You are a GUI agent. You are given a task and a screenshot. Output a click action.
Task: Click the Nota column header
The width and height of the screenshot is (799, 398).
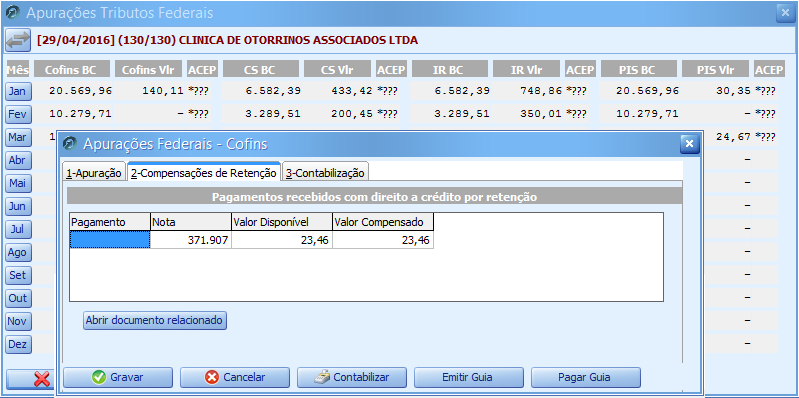tap(191, 222)
